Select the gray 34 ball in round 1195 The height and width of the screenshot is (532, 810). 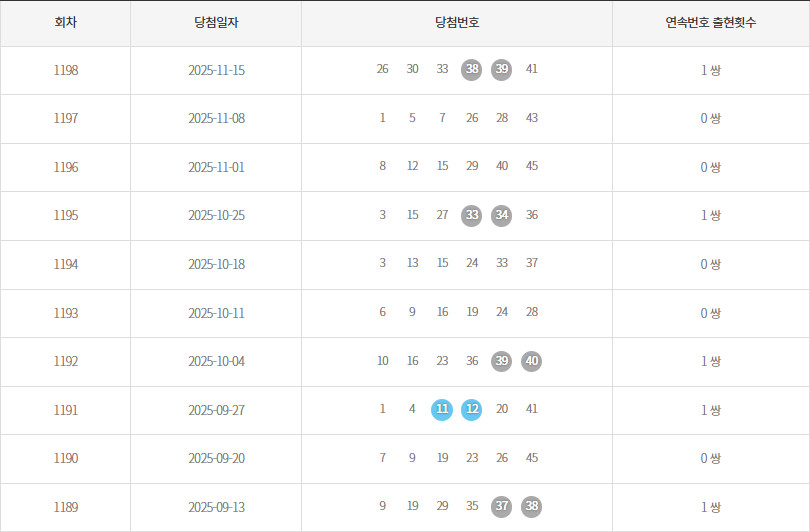(502, 215)
